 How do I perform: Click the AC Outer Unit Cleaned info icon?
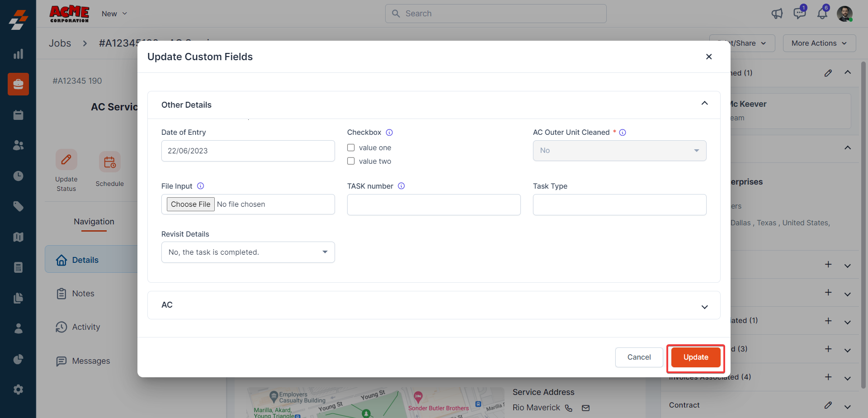[623, 133]
